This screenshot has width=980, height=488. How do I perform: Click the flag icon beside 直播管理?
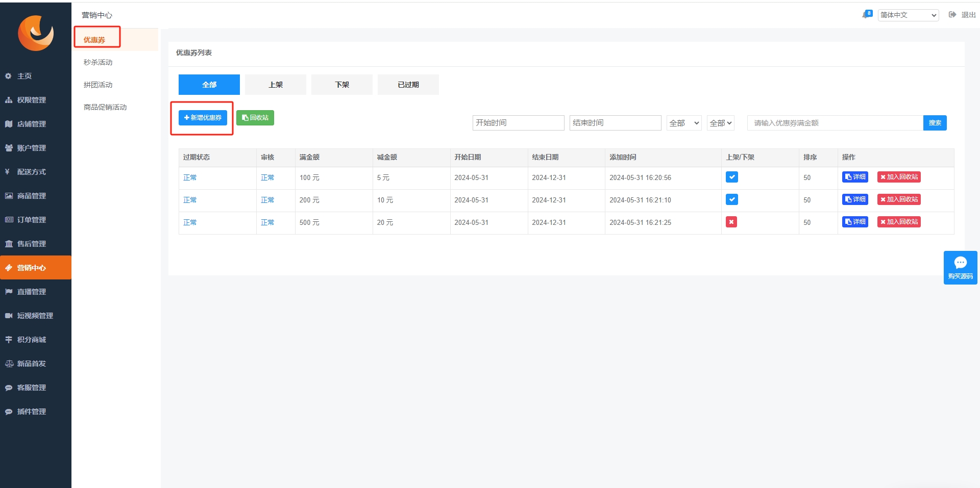8,292
